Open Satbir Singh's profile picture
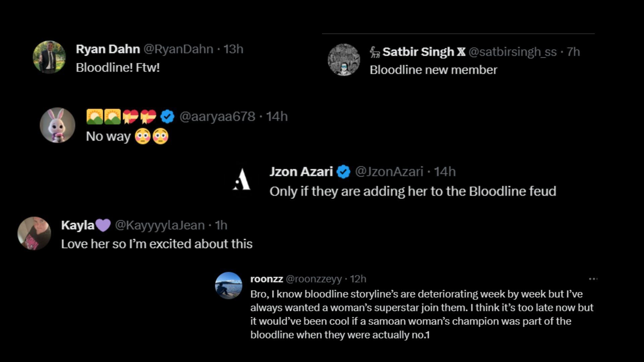This screenshot has height=362, width=644. coord(344,60)
